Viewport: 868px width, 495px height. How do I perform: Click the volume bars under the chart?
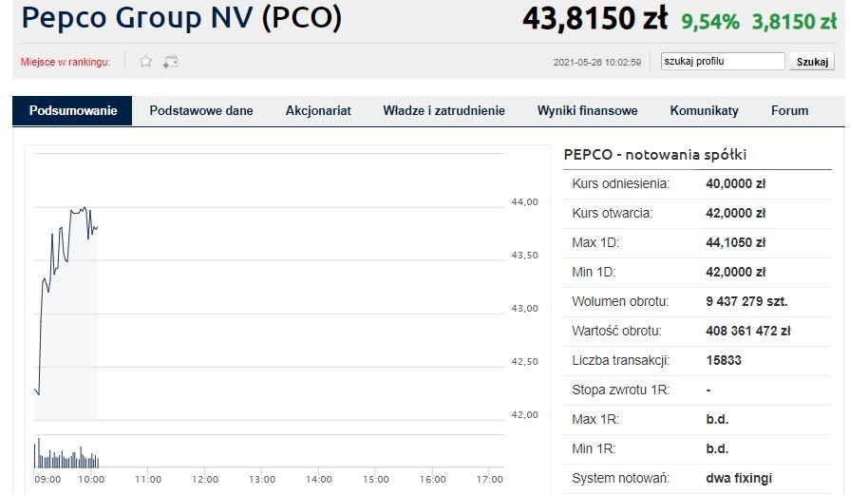pyautogui.click(x=66, y=455)
